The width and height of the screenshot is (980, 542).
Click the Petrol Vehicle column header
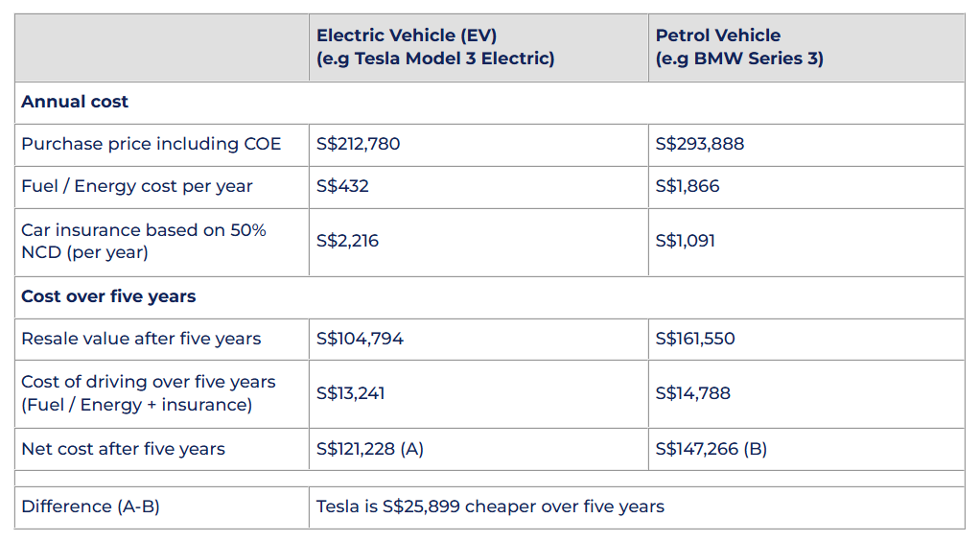pos(738,47)
